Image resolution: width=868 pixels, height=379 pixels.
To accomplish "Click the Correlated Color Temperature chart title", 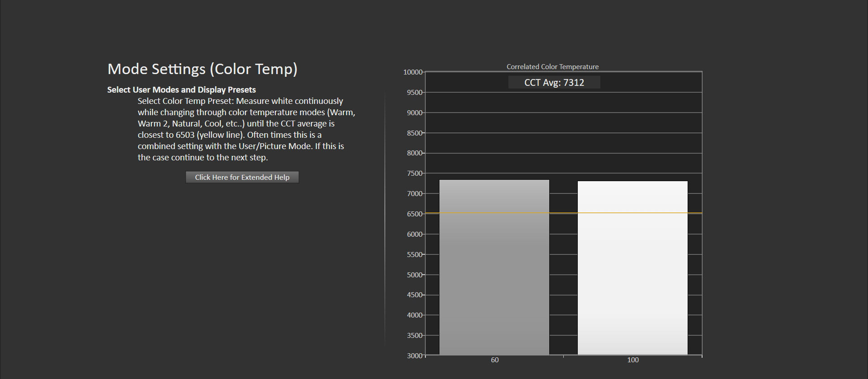I will click(552, 66).
